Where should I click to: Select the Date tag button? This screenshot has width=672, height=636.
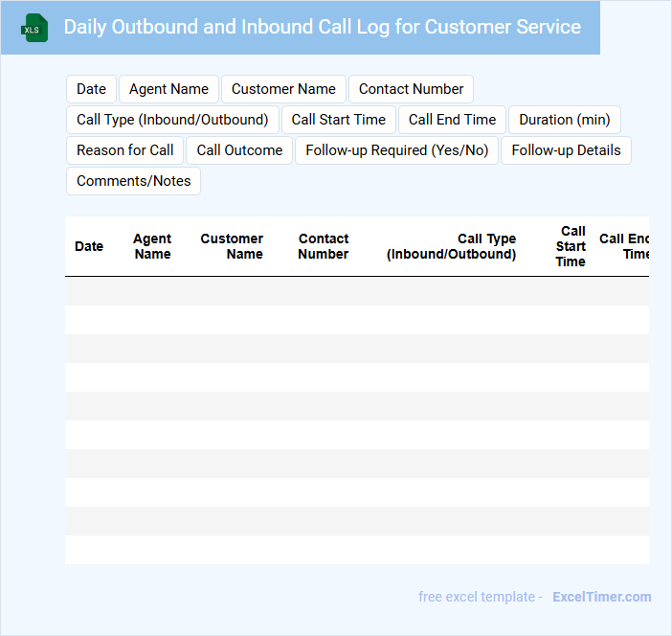coord(92,89)
